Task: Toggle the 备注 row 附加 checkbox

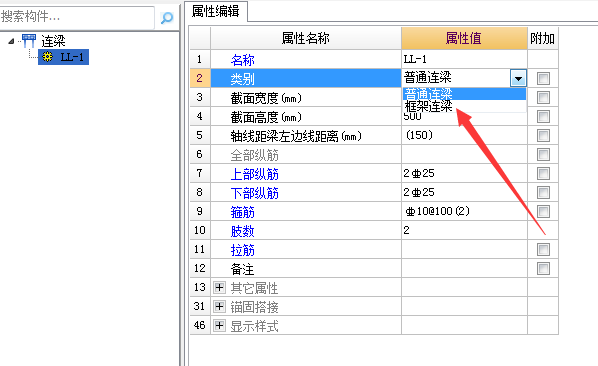Action: coord(543,268)
